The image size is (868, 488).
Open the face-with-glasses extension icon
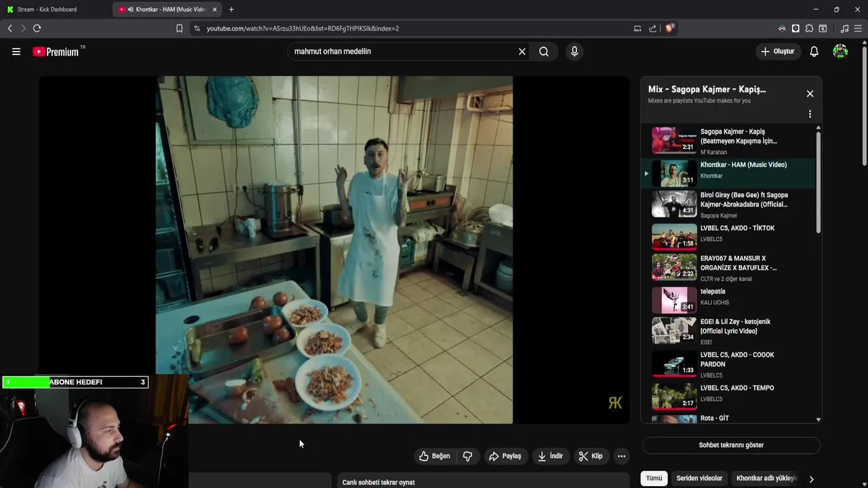(x=782, y=28)
